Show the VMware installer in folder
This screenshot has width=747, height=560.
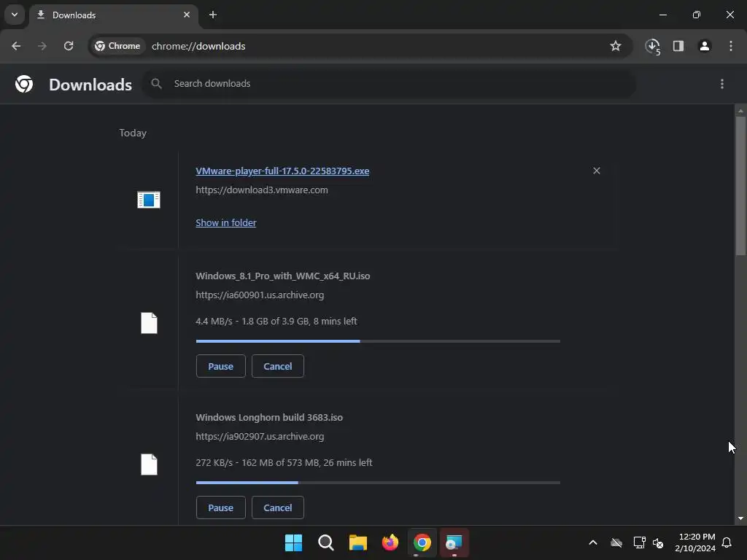pyautogui.click(x=226, y=223)
